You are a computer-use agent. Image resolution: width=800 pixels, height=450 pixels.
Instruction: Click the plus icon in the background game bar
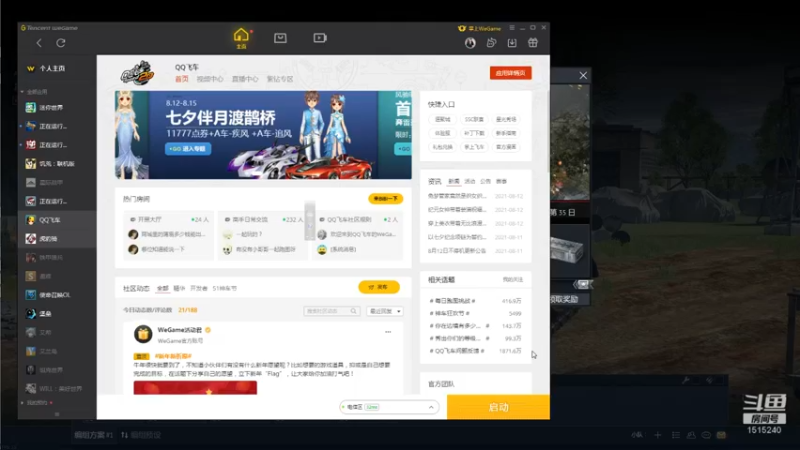tap(658, 435)
